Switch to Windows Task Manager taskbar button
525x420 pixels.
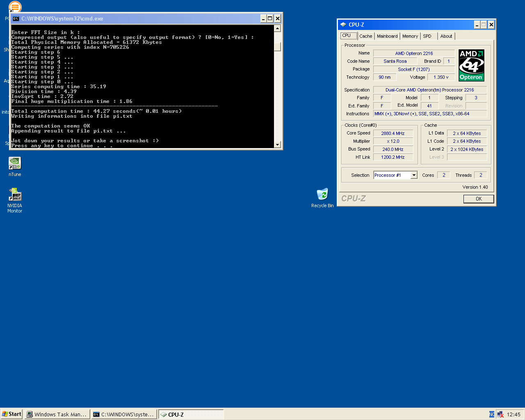coord(57,414)
